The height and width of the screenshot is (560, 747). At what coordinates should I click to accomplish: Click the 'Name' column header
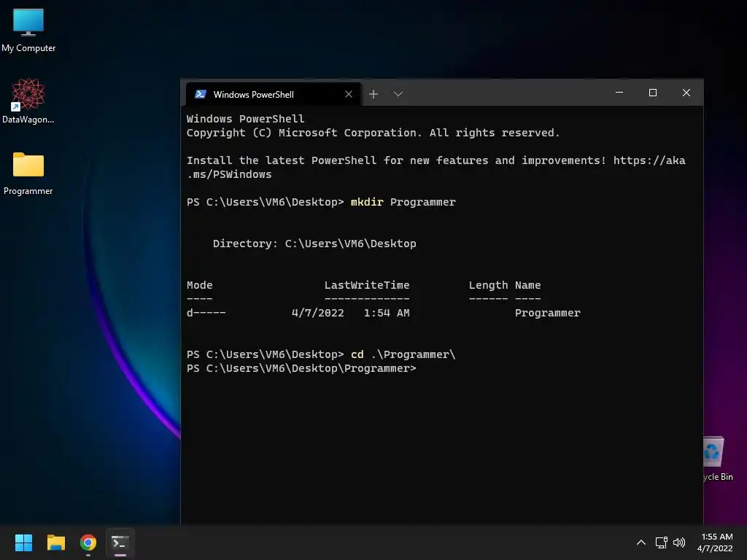pos(528,285)
